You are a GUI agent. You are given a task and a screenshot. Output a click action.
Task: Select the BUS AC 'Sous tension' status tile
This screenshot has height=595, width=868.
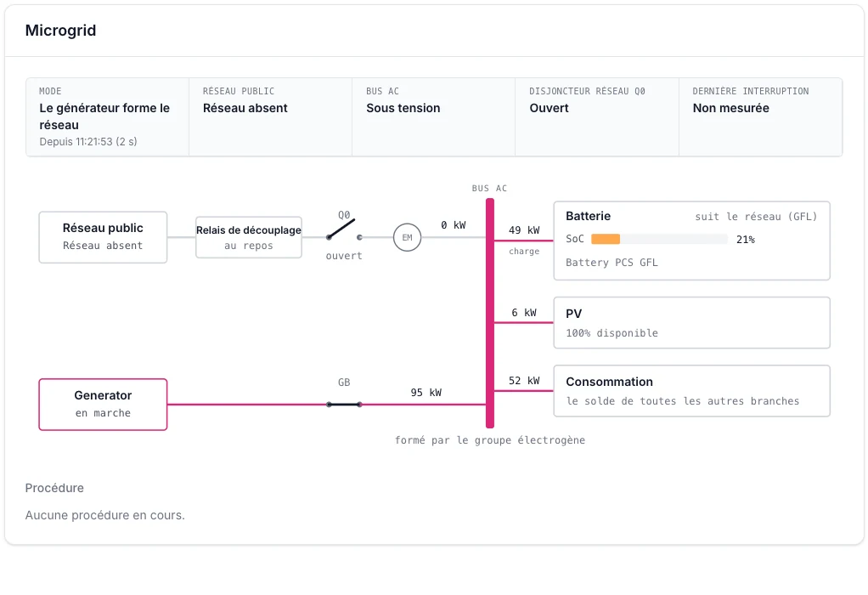(x=434, y=117)
